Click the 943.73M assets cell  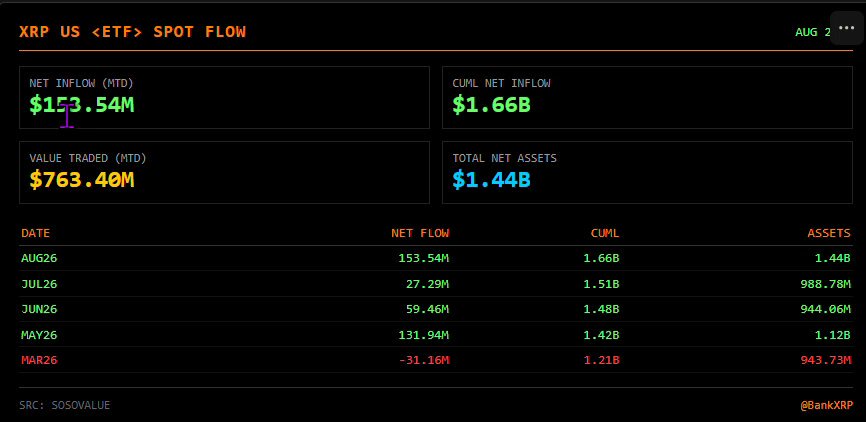point(826,360)
